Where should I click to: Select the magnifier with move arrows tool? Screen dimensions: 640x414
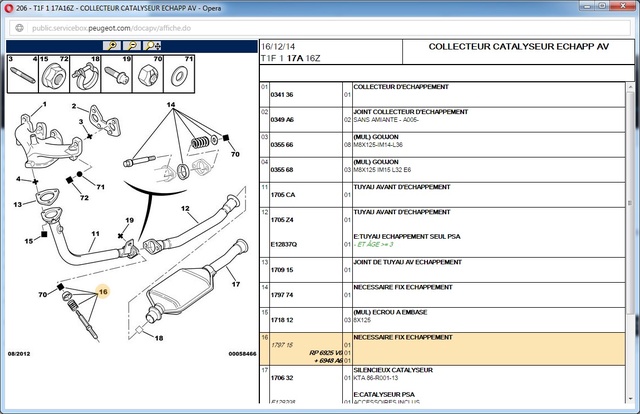[153, 46]
